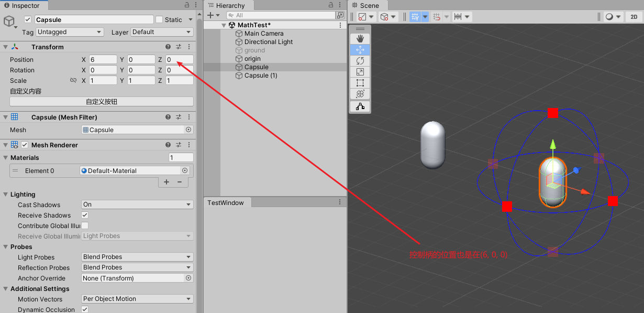
Task: Toggle Mesh Renderer enabled checkbox
Action: [25, 145]
